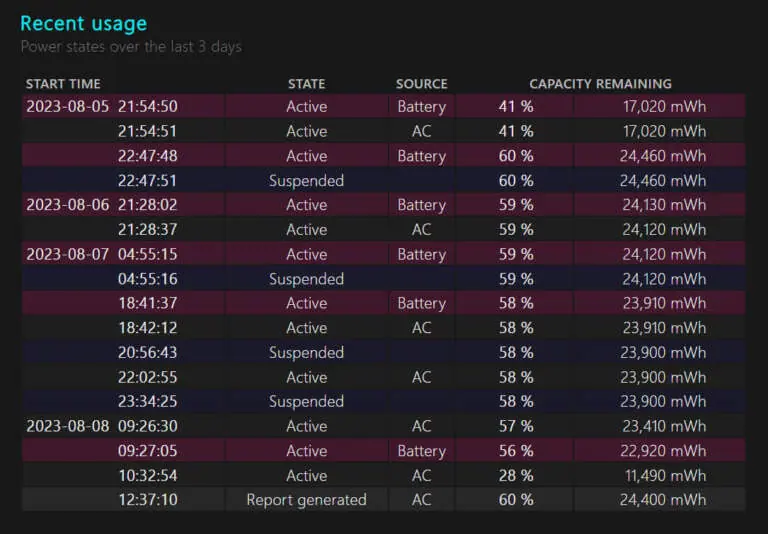Click the 22:47:51 Suspended state cell
Image resolution: width=768 pixels, height=534 pixels.
pyautogui.click(x=307, y=180)
